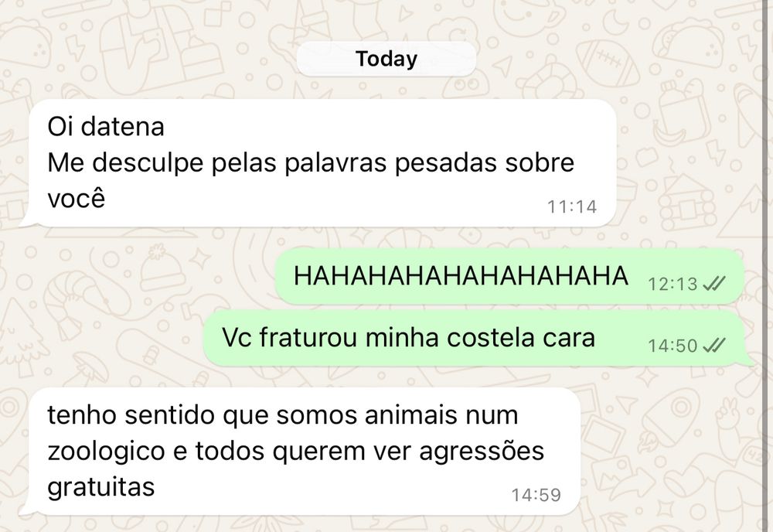Click the word 'gratuitas' in the last message
Viewport: 773px width, 532px height.
click(x=101, y=487)
